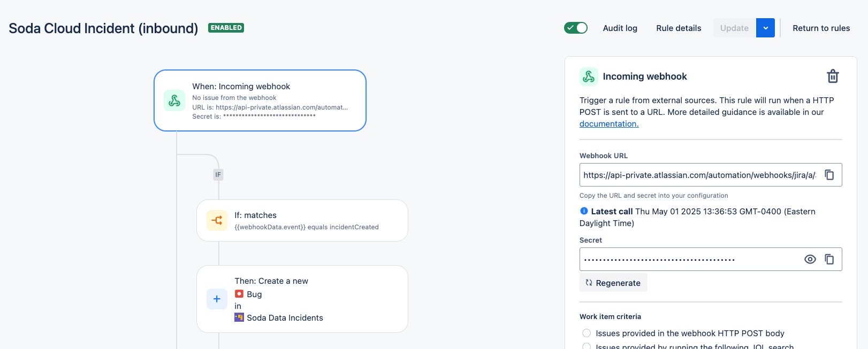Reveal the secret with the eye icon
The height and width of the screenshot is (349, 868).
pos(810,259)
